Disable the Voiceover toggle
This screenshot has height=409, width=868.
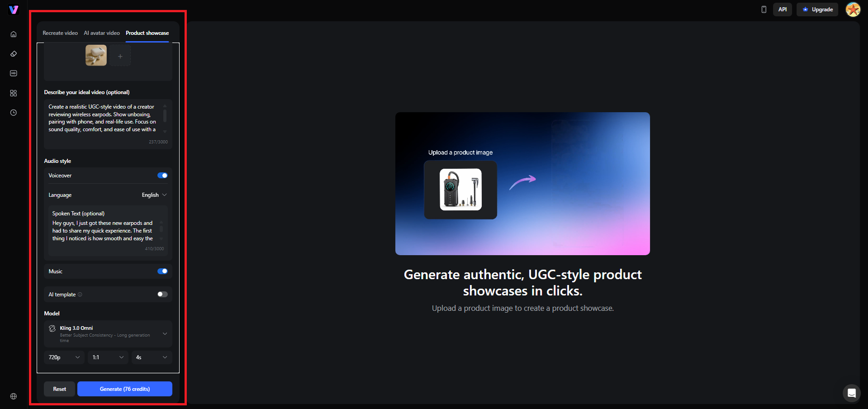pyautogui.click(x=162, y=175)
